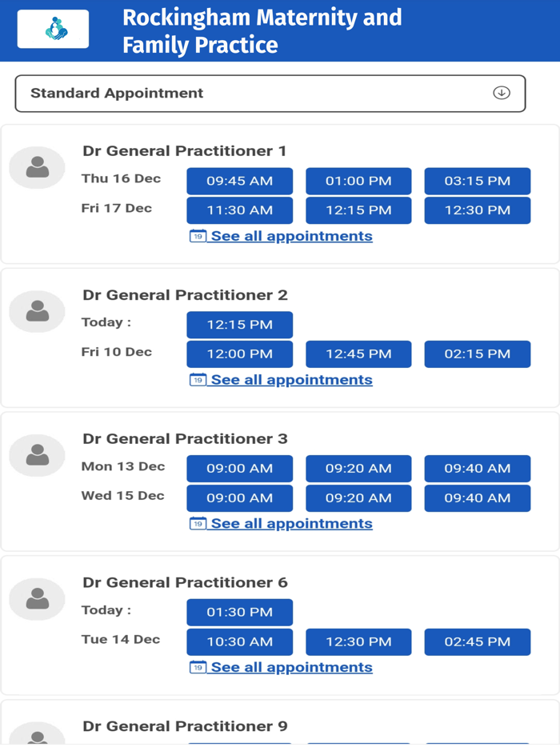Select the 12:15 PM slot for today with Practitioner 2

pyautogui.click(x=239, y=325)
